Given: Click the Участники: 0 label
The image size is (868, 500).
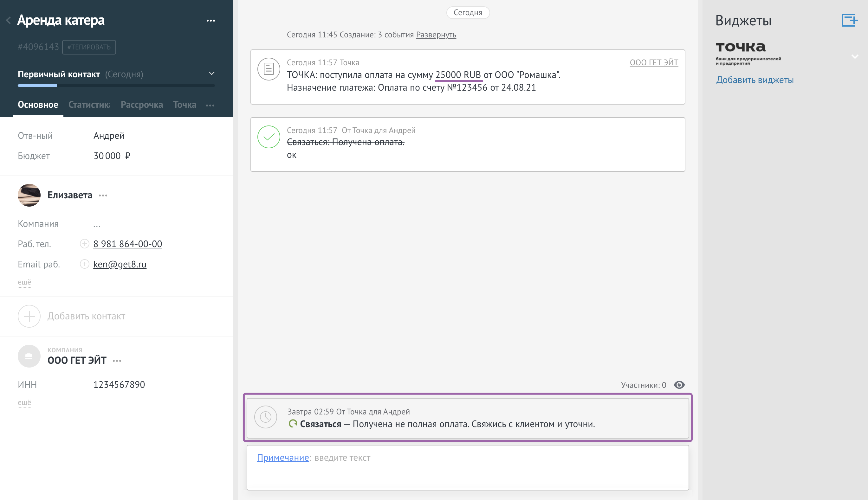Looking at the screenshot, I should pos(644,385).
